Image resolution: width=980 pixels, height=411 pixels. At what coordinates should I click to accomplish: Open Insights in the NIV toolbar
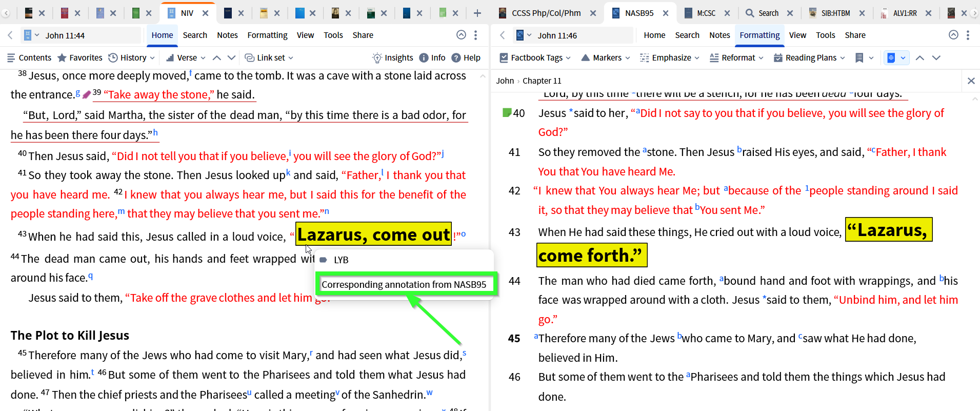pyautogui.click(x=393, y=57)
